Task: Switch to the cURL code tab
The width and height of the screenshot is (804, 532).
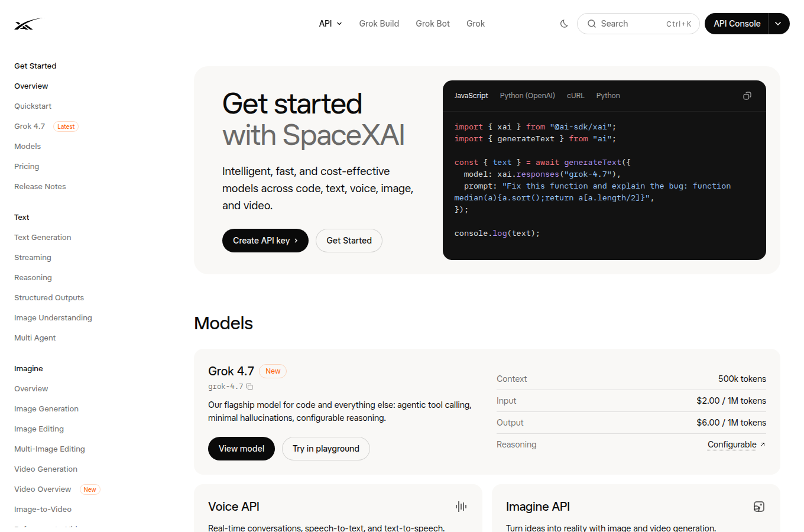Action: [576, 96]
